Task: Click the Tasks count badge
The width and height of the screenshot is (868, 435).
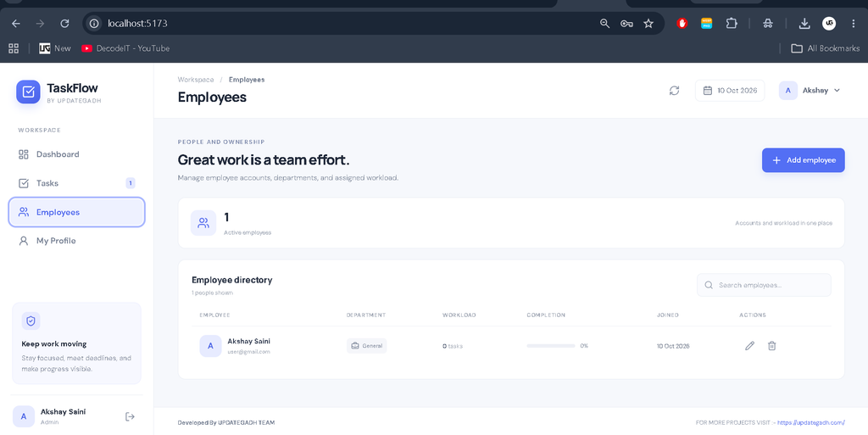Action: click(131, 183)
